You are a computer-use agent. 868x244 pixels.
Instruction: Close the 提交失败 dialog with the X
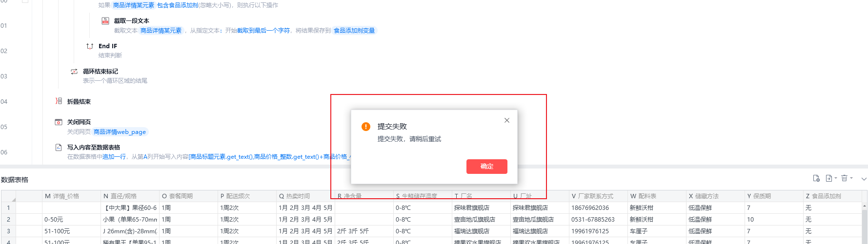coord(507,120)
